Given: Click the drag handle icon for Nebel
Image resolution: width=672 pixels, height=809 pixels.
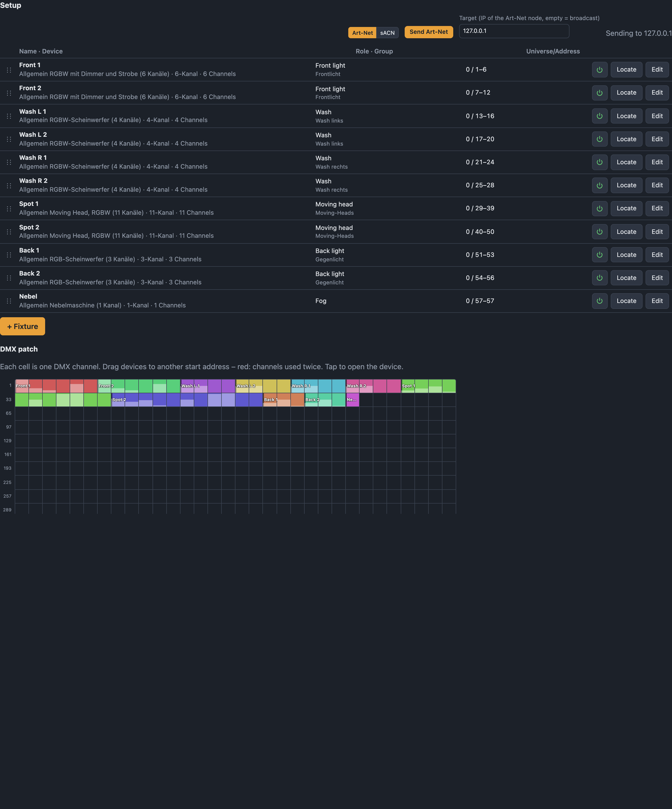Looking at the screenshot, I should [x=9, y=301].
